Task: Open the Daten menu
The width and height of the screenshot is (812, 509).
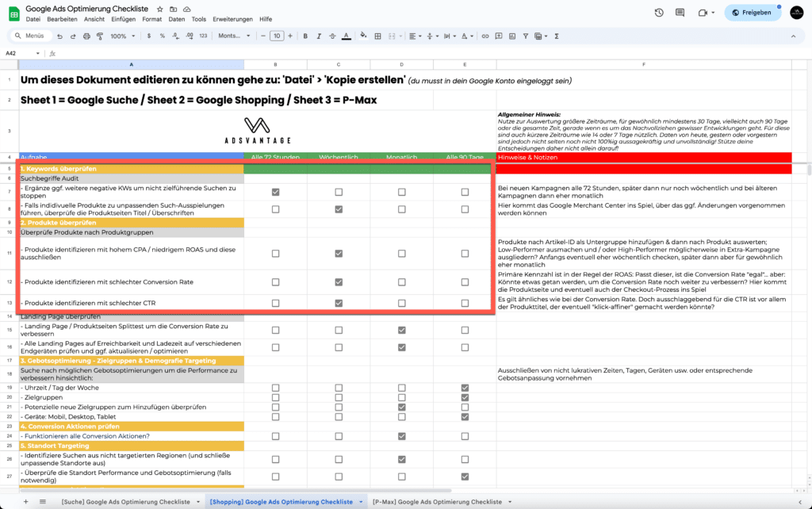Action: [177, 19]
